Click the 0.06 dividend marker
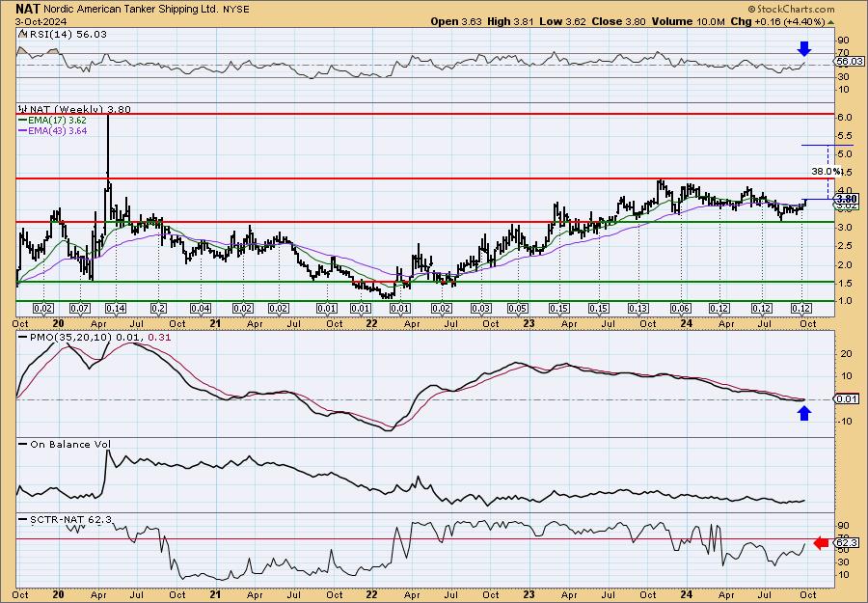Viewport: 868px width, 603px height. [x=680, y=309]
